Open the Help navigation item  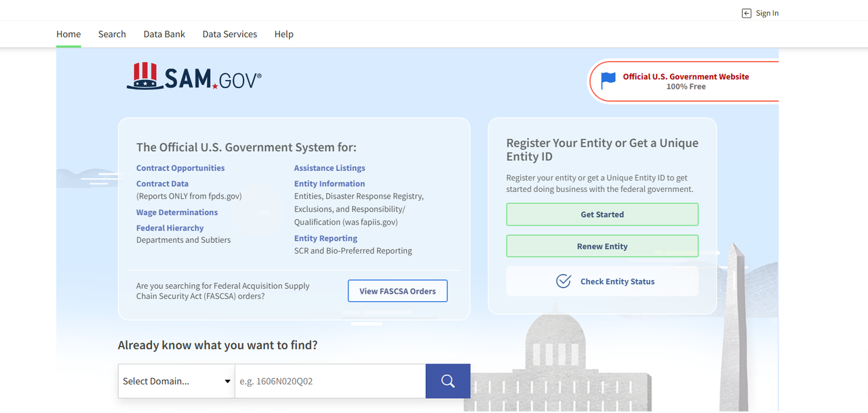tap(284, 34)
